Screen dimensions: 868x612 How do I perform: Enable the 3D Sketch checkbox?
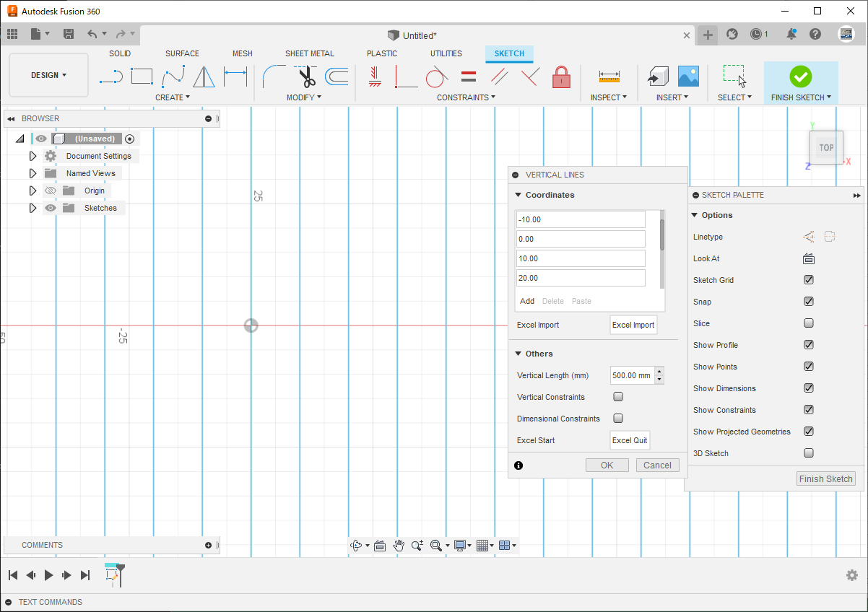809,453
